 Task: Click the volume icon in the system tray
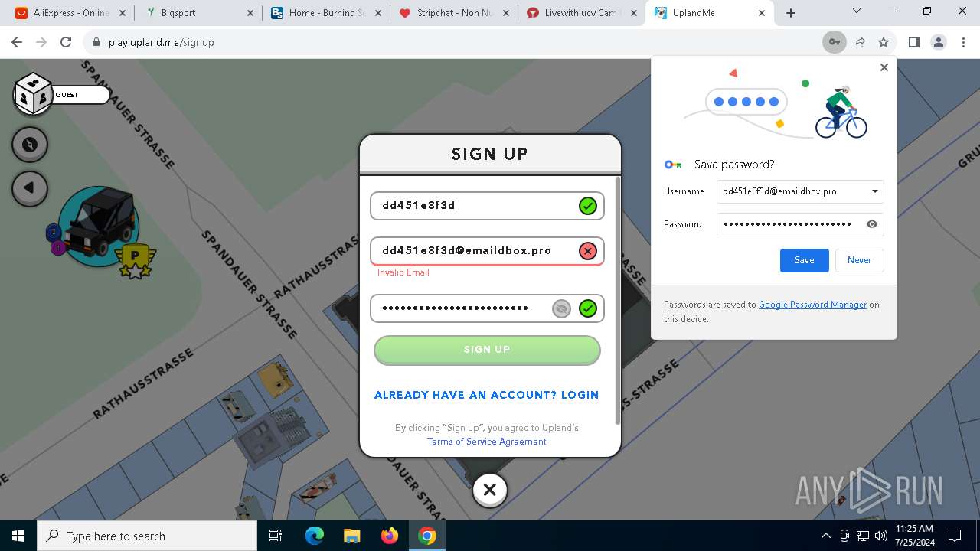[x=880, y=536]
